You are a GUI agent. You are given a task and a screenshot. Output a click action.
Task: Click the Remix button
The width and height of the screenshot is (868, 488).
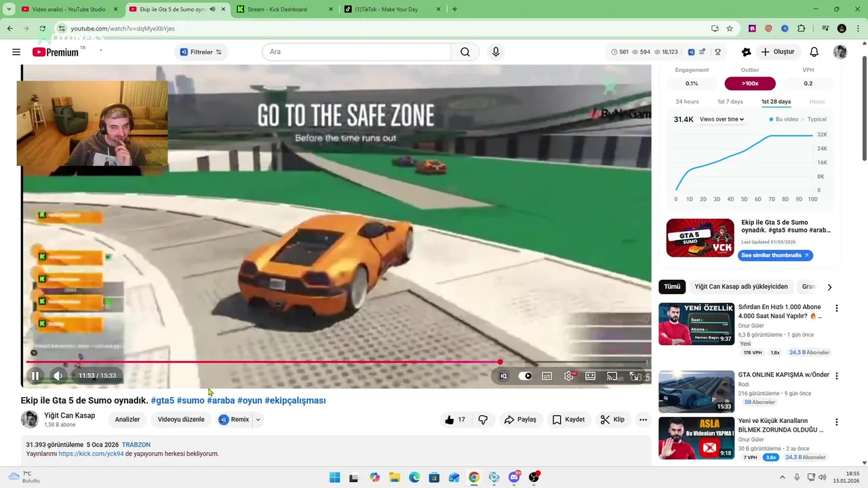coord(234,420)
